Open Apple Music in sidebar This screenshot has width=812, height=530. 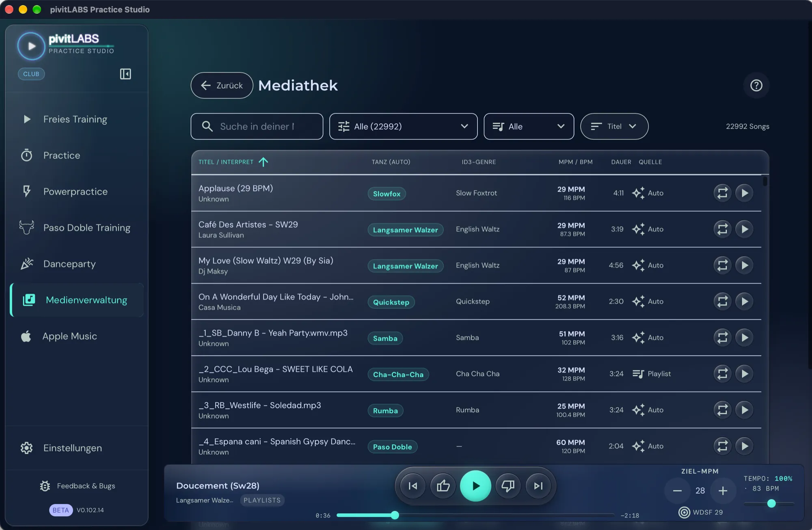[77, 336]
